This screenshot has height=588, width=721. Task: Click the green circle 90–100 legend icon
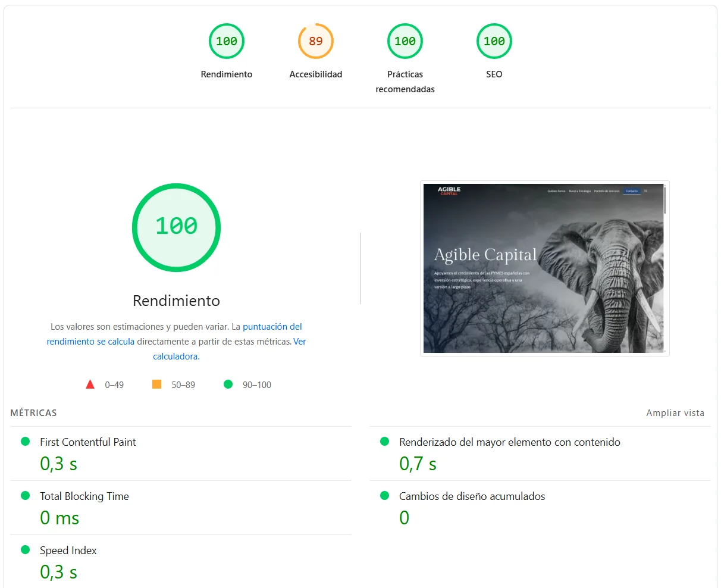[228, 384]
